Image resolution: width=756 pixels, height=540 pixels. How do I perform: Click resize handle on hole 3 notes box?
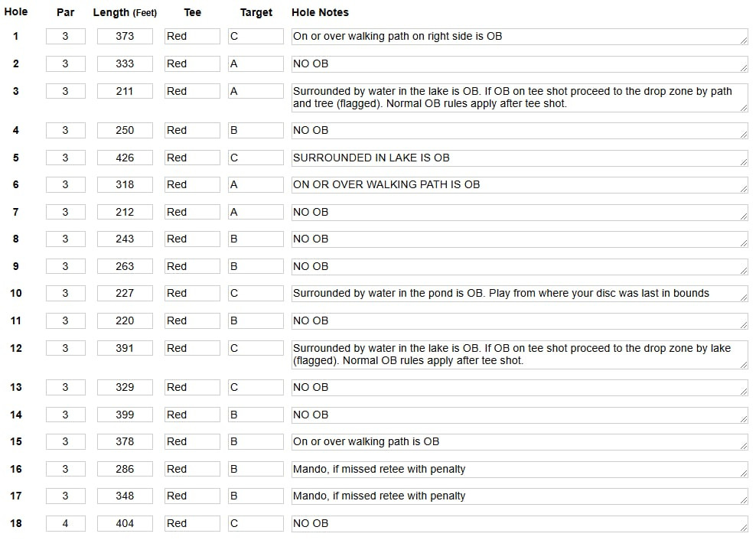[744, 109]
